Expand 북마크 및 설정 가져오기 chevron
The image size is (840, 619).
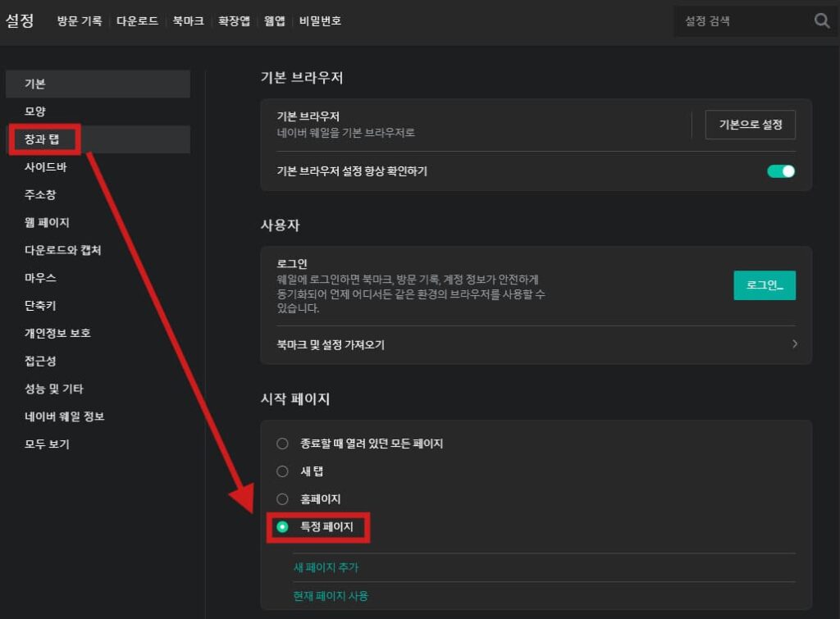click(794, 344)
